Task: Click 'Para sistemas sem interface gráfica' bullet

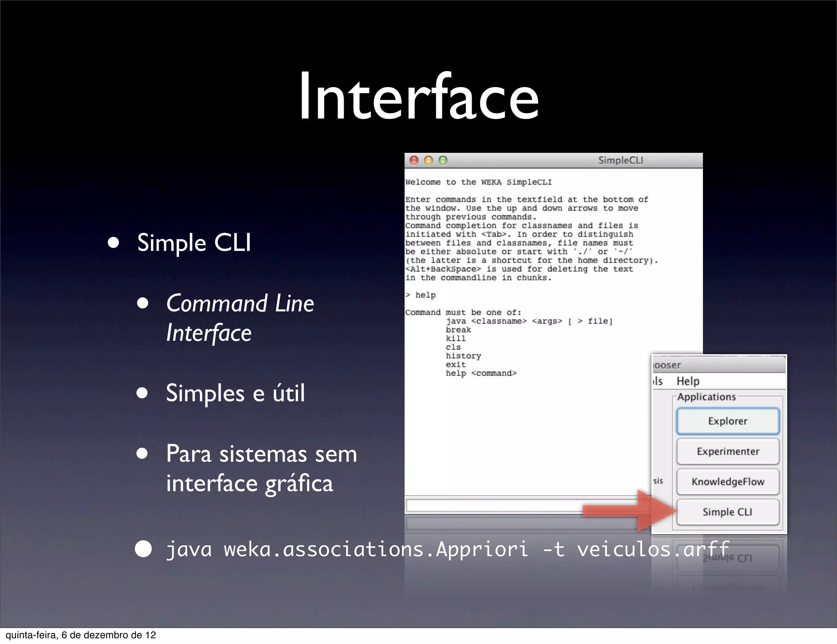Action: coord(262,469)
